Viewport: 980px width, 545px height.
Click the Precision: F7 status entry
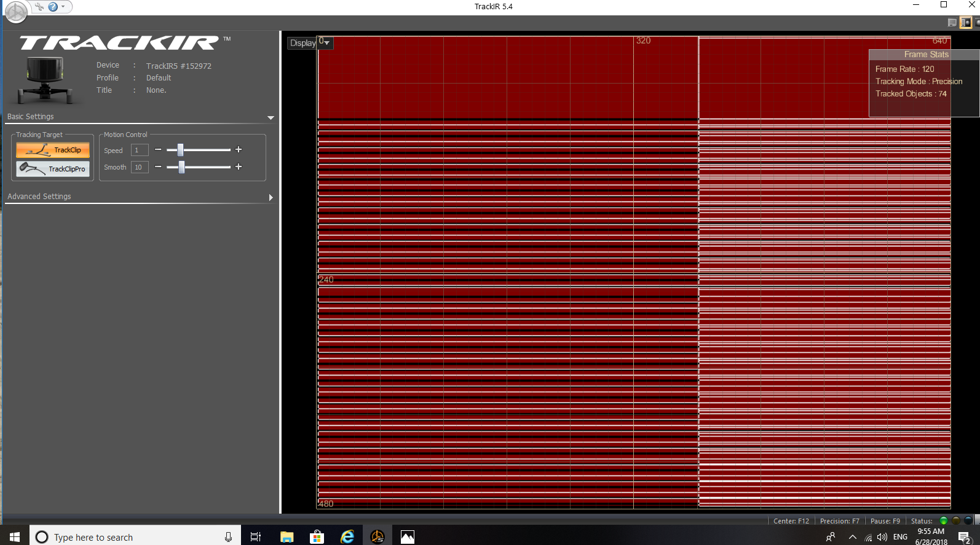[839, 521]
